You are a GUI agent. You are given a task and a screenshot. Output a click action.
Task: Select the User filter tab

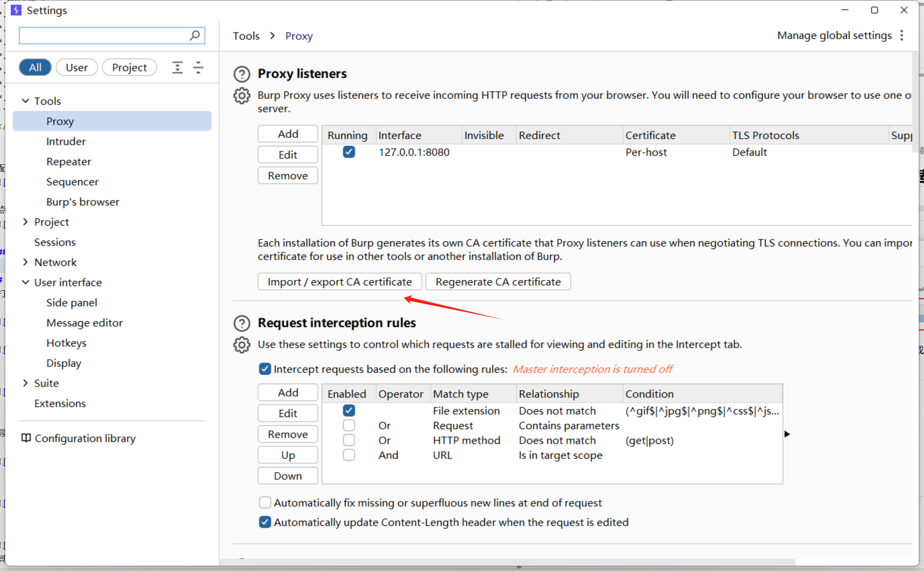[x=77, y=68]
